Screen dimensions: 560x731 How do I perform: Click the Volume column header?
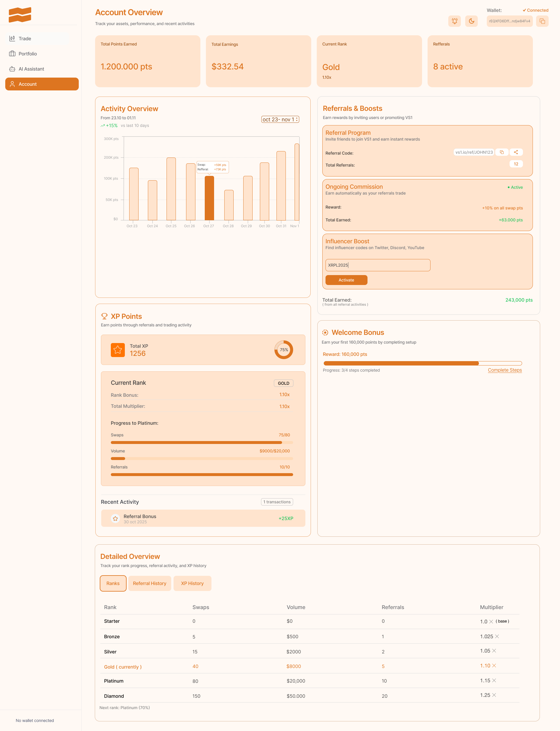point(296,607)
